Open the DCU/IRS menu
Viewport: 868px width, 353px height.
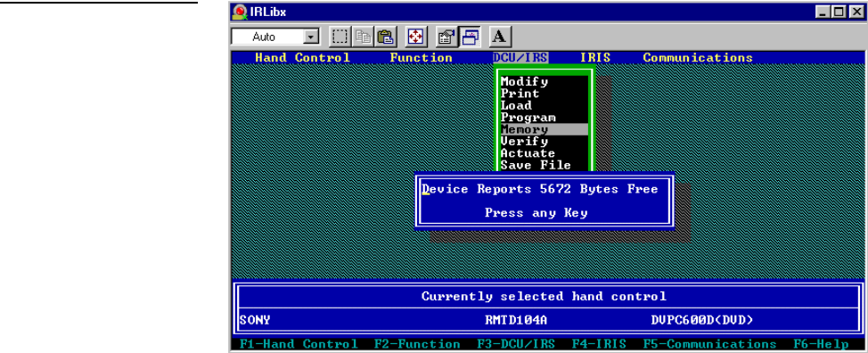pos(520,58)
